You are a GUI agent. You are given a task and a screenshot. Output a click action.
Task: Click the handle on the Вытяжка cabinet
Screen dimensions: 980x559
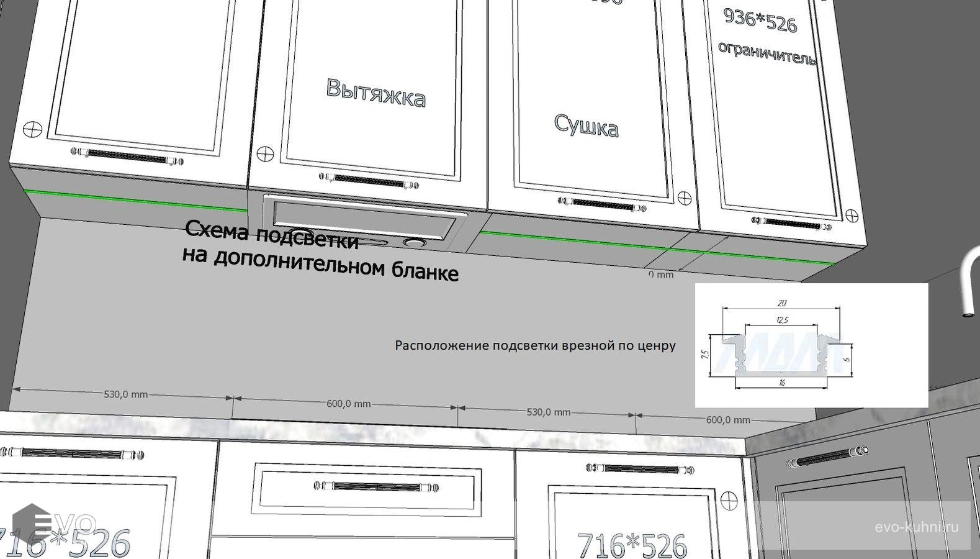tap(370, 181)
